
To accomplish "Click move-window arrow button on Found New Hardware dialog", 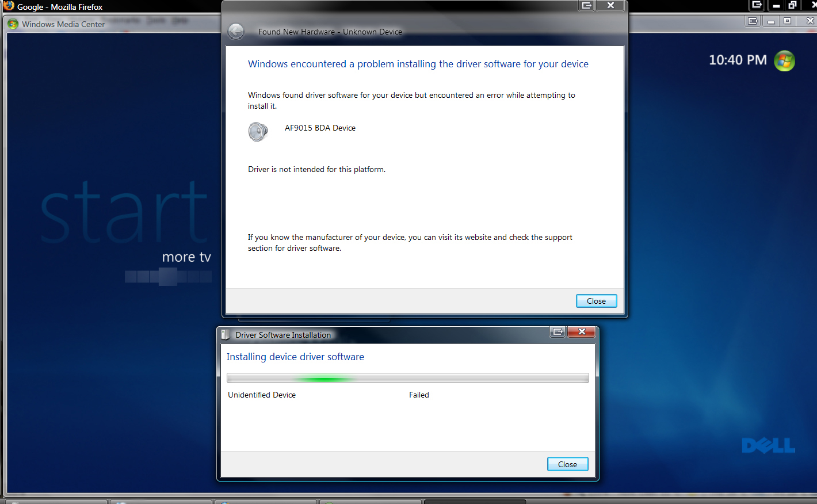I will pos(586,5).
